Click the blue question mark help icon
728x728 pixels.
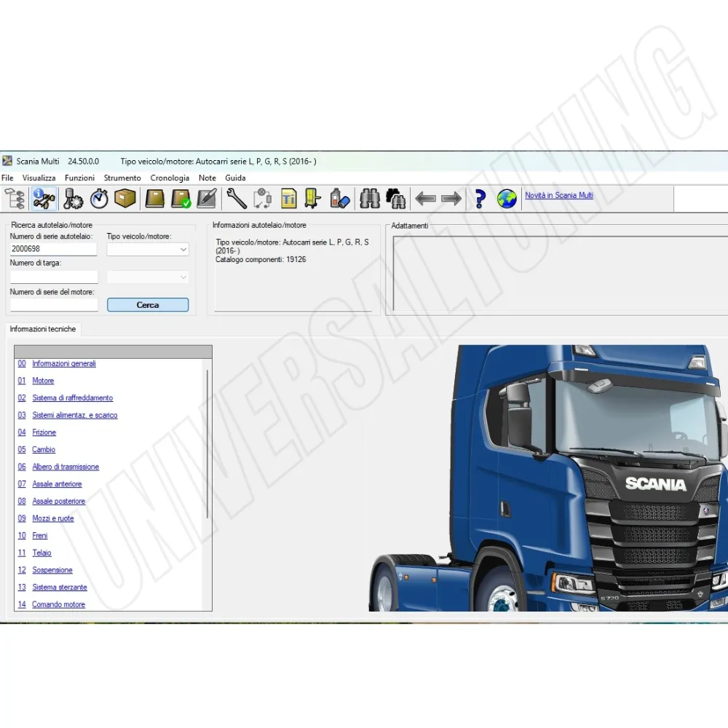pos(479,198)
